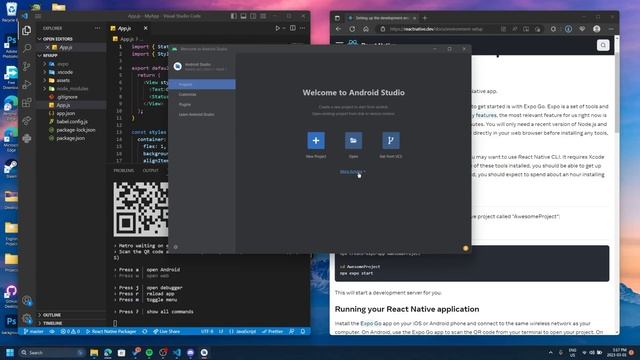Screen dimensions: 640x360
Task: Open Python icon in VS Code activity bar
Action: click(27, 138)
